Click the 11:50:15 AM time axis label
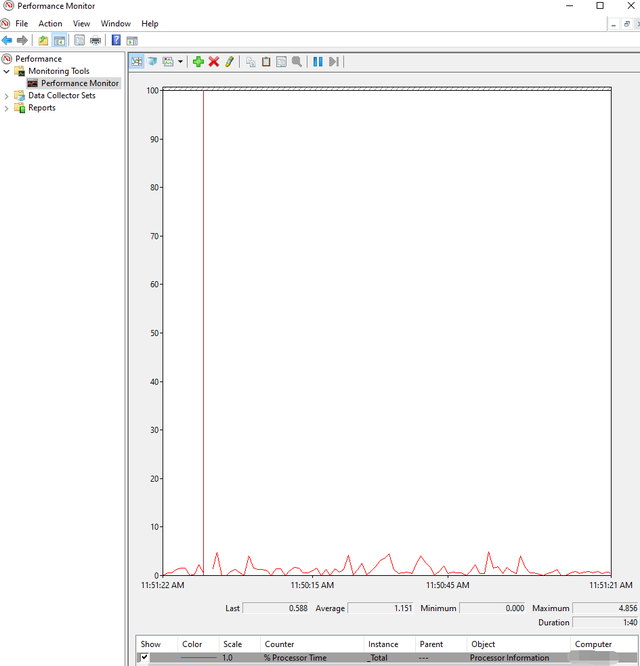 tap(312, 585)
